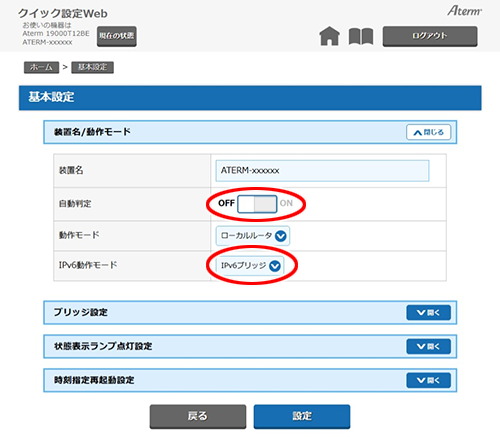This screenshot has height=437, width=500.
Task: Click the 装置名 row label
Action: (71, 170)
